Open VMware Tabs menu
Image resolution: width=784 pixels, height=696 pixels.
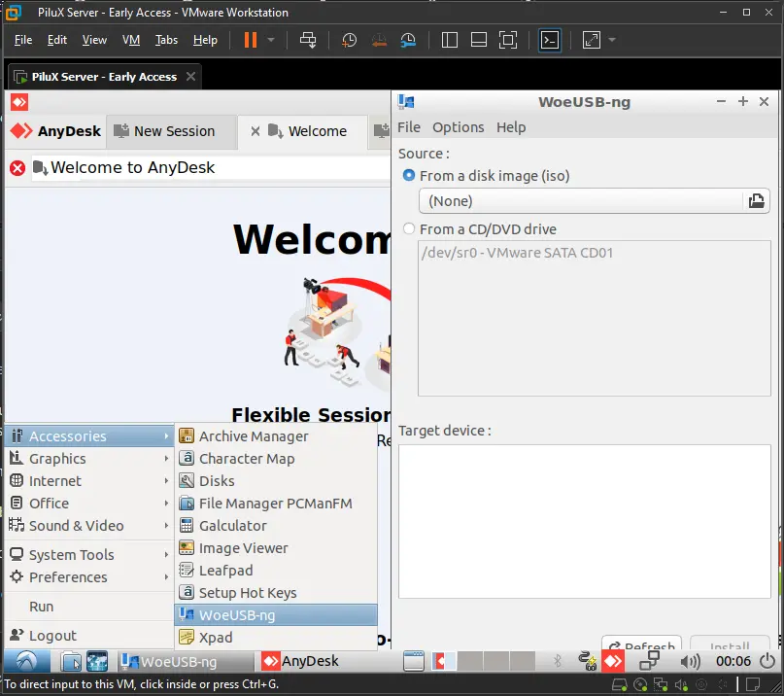pyautogui.click(x=166, y=40)
